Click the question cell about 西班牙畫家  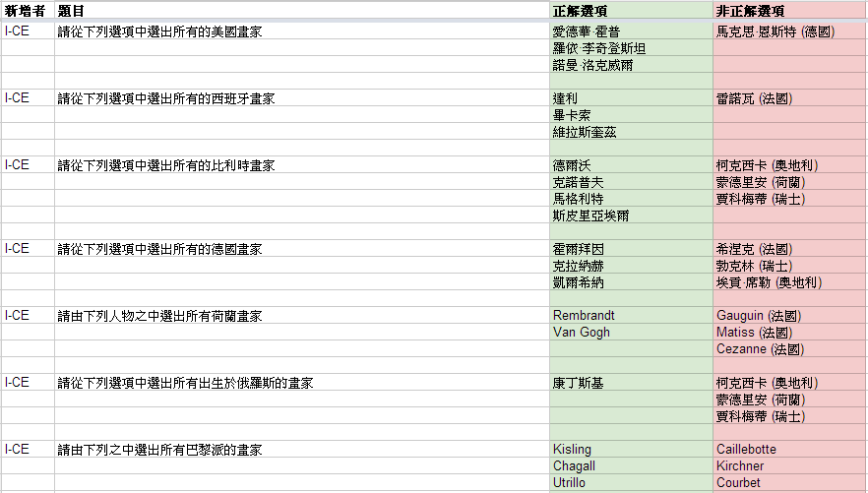(x=302, y=98)
